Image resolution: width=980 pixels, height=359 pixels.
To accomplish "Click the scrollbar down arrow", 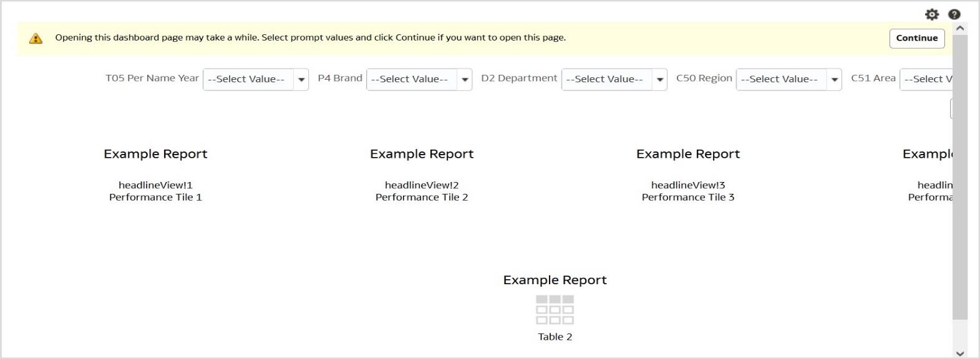I will [x=960, y=353].
